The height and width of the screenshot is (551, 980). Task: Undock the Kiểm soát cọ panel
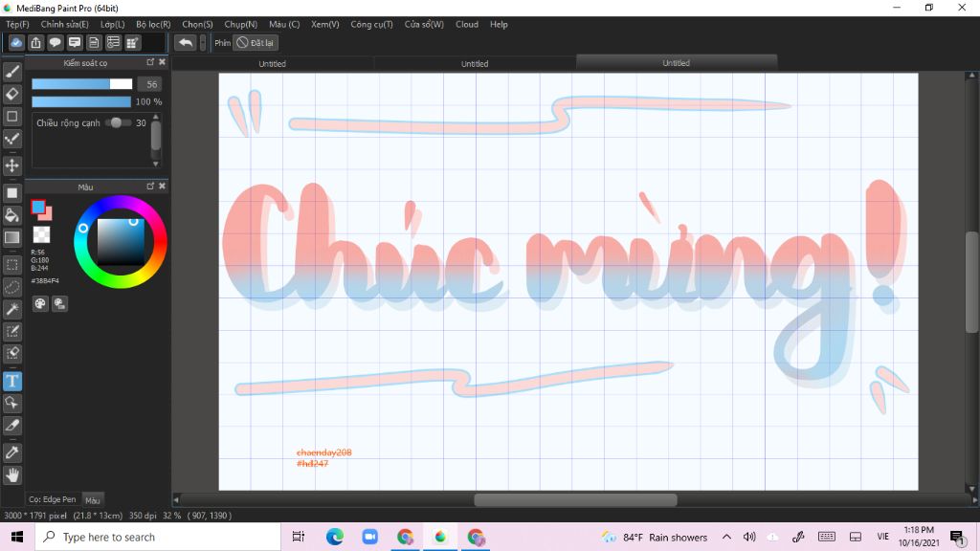coord(150,62)
